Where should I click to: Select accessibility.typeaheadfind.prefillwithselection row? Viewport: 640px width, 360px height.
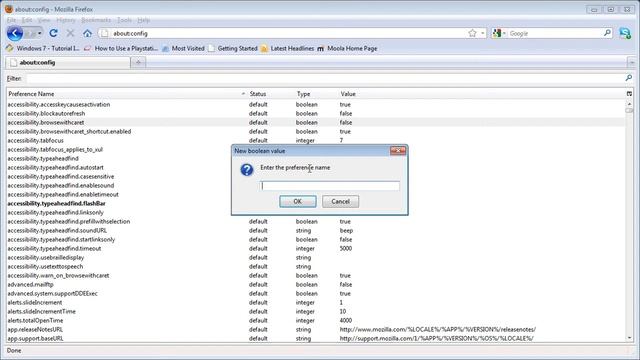tap(316, 221)
